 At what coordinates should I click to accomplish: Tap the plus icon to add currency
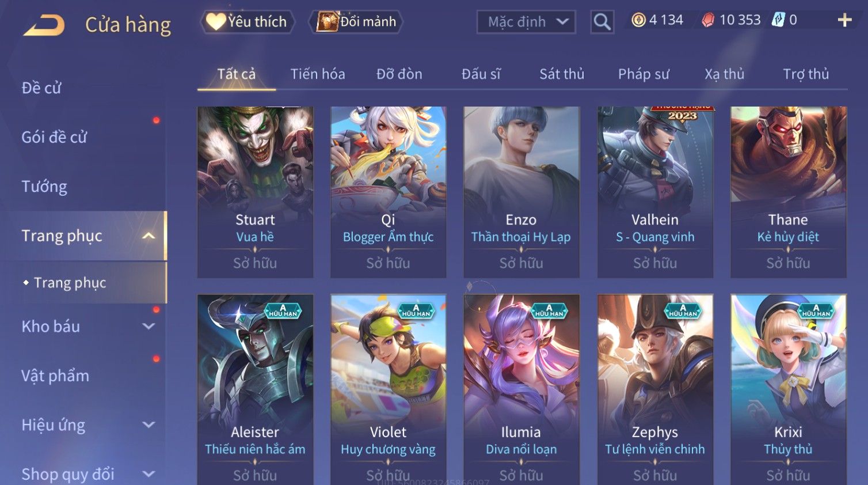(844, 20)
